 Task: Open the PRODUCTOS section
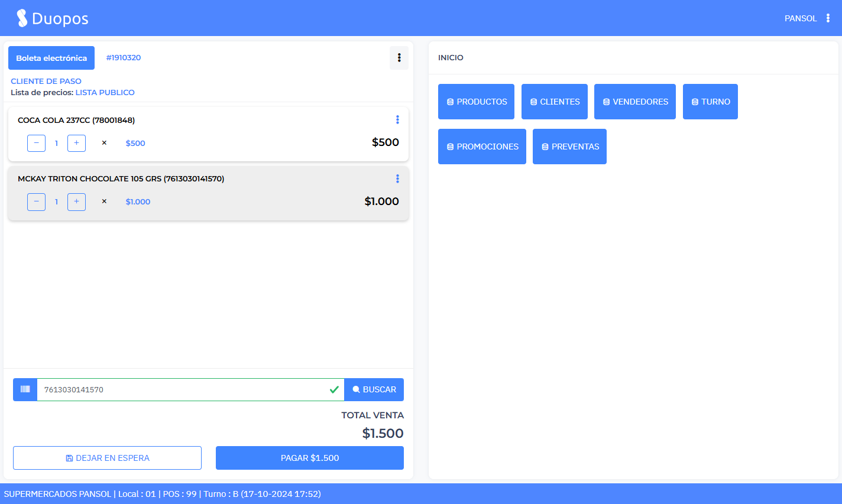pos(476,102)
